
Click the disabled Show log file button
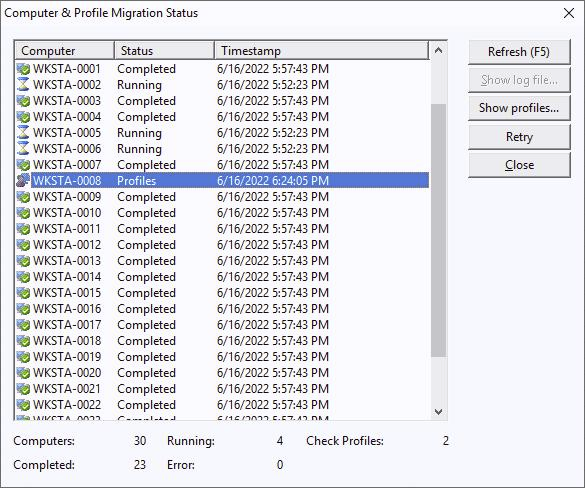pos(519,80)
